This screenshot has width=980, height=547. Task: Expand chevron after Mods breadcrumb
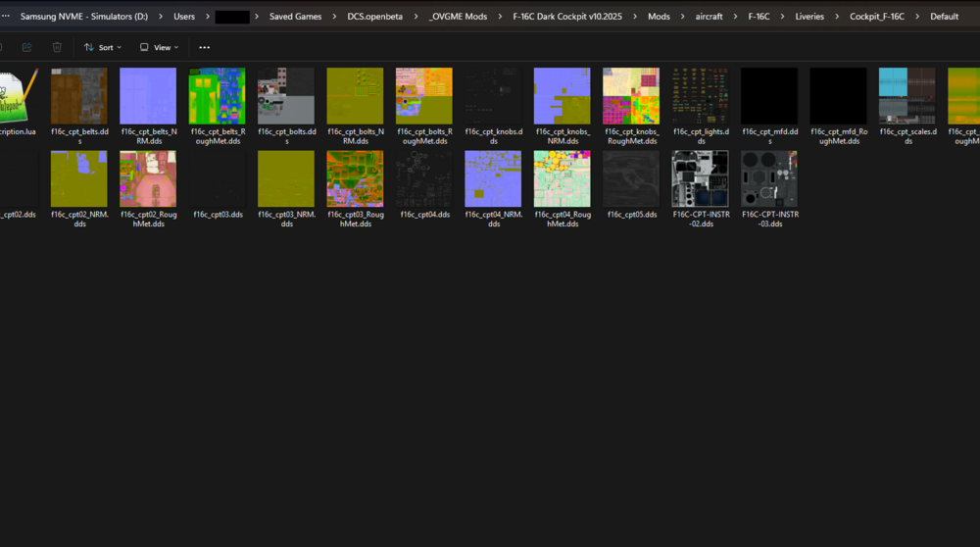point(682,17)
